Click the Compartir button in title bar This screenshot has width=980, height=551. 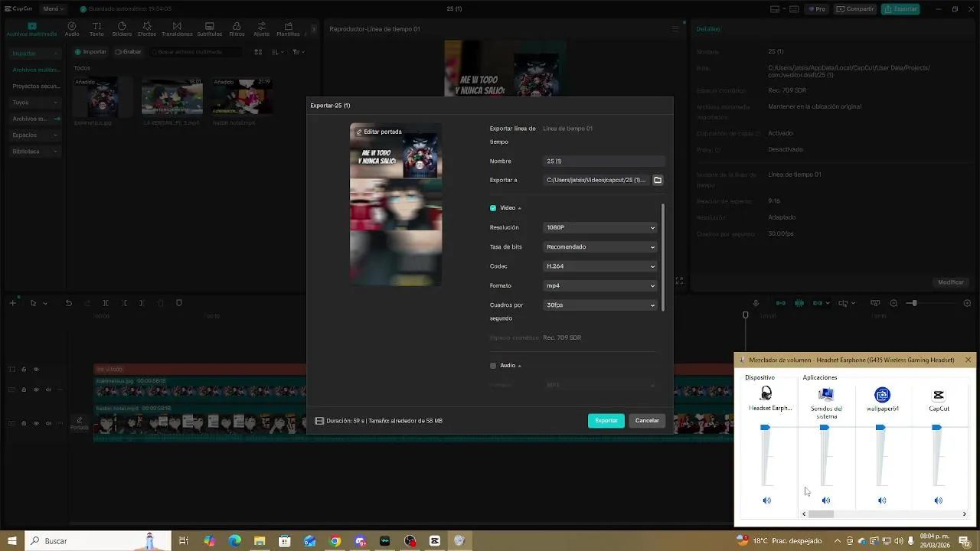(x=855, y=9)
